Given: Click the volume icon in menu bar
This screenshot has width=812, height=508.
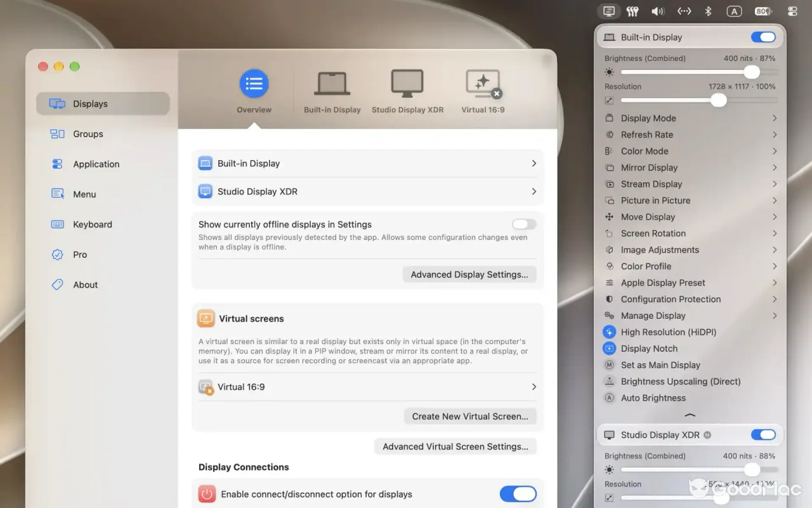Looking at the screenshot, I should point(658,11).
